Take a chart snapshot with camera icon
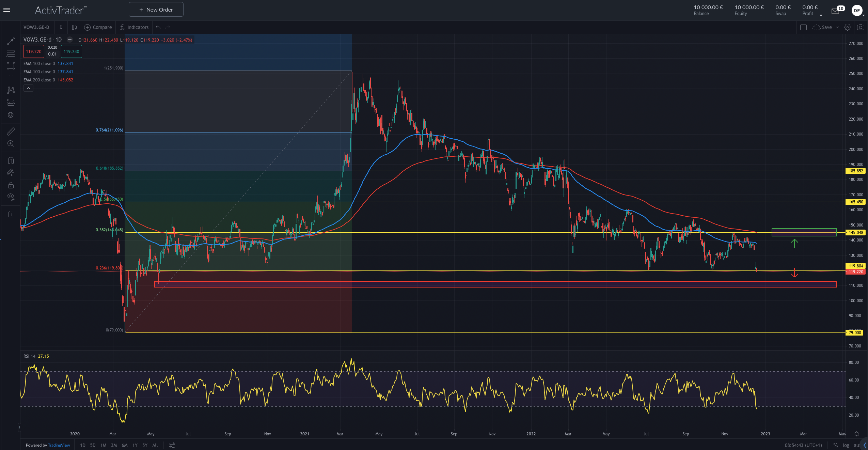This screenshot has height=450, width=868. coord(861,27)
